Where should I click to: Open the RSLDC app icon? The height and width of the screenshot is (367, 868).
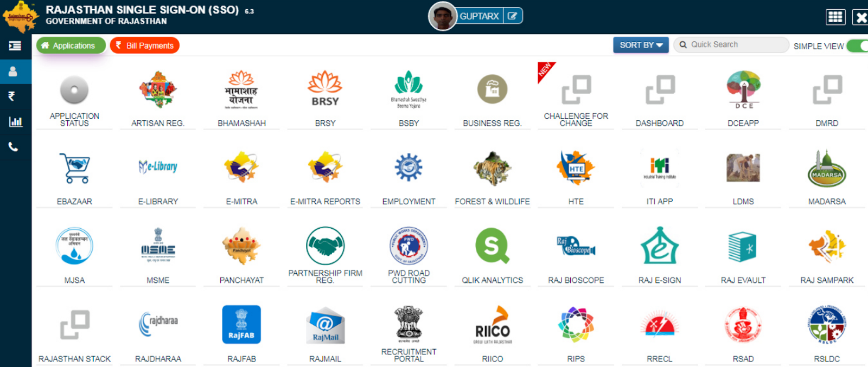827,325
